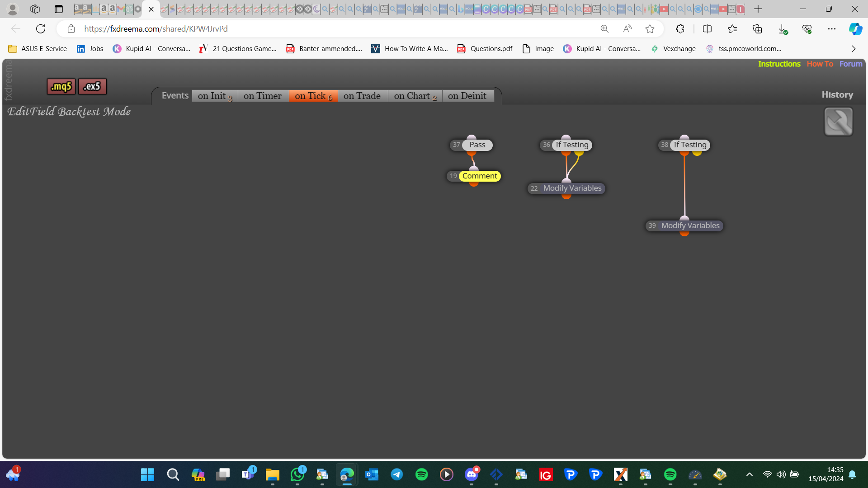The height and width of the screenshot is (488, 868).
Task: Select the Pass block numbered 37
Action: [x=471, y=145]
